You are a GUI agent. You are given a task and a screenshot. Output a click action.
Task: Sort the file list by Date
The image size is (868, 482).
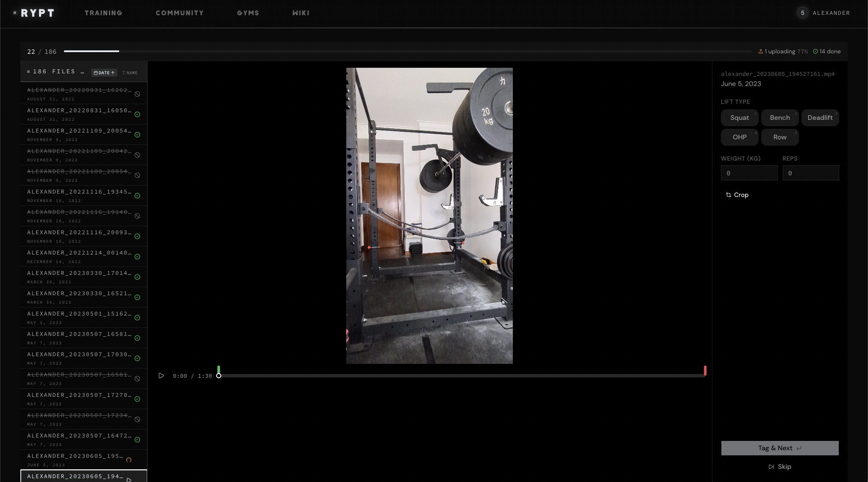click(104, 73)
